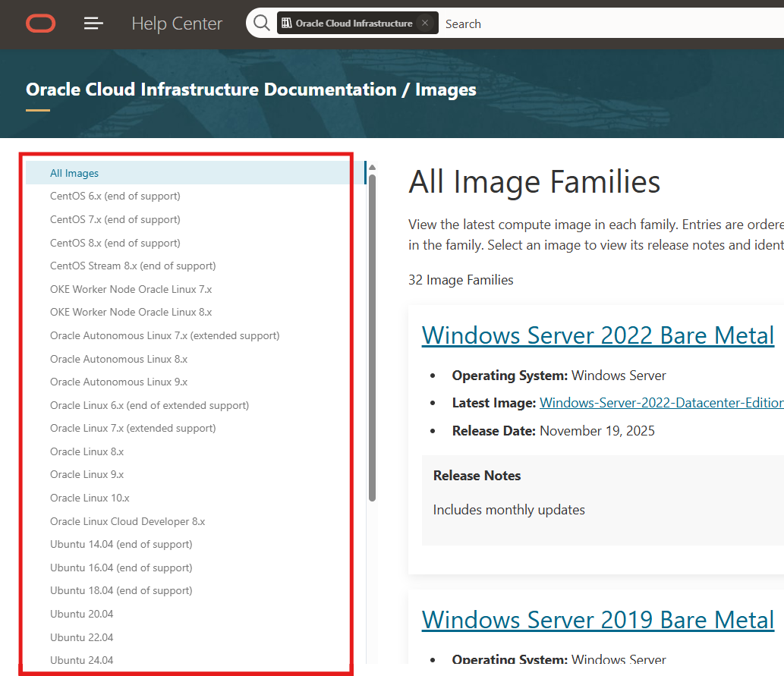Open CentOS 7.x (end of support)
Screen dimensions: 784x676
click(x=115, y=219)
